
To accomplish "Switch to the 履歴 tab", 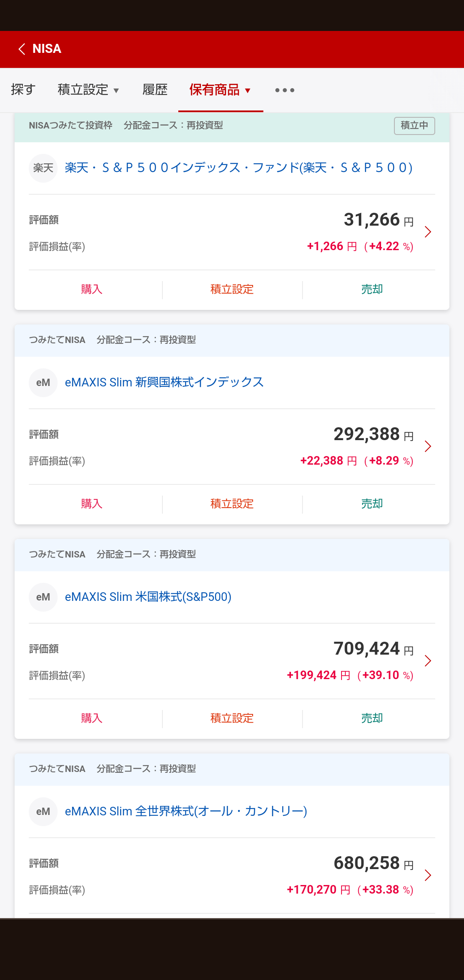I will pyautogui.click(x=155, y=90).
